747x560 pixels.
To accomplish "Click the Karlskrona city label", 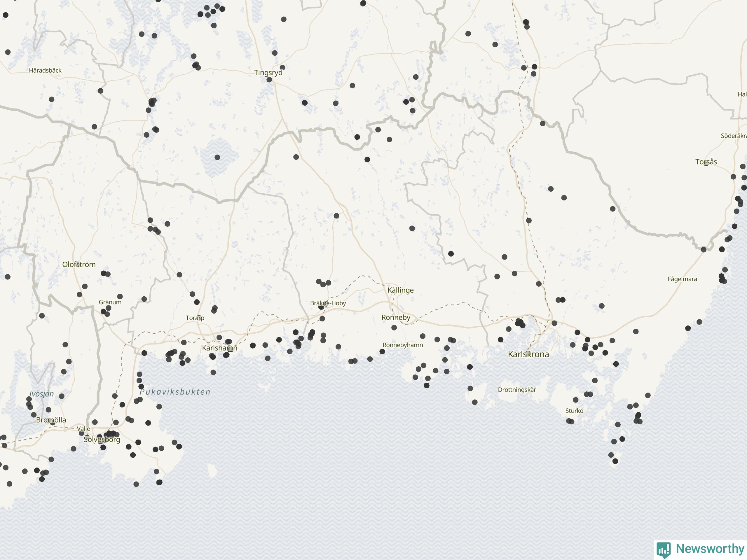I will (x=528, y=354).
